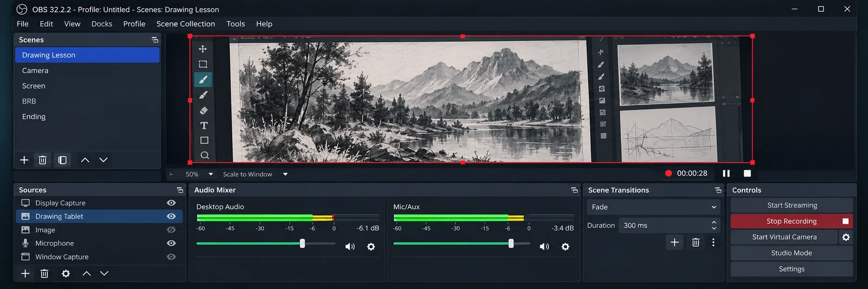Open Desktop Audio settings gear

[x=371, y=247]
